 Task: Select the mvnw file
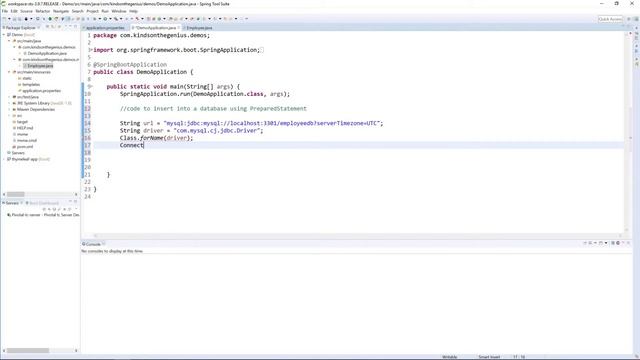22,134
